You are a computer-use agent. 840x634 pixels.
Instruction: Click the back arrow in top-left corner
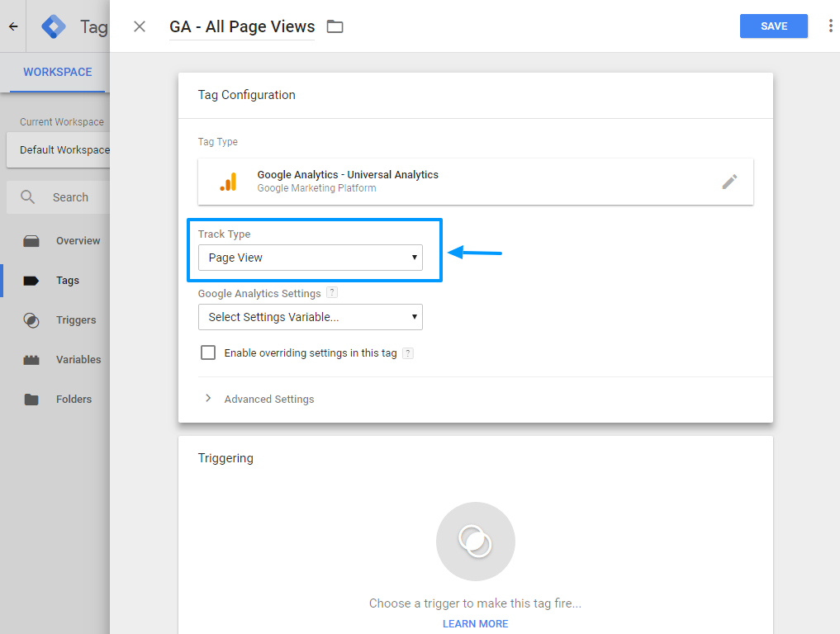click(13, 26)
